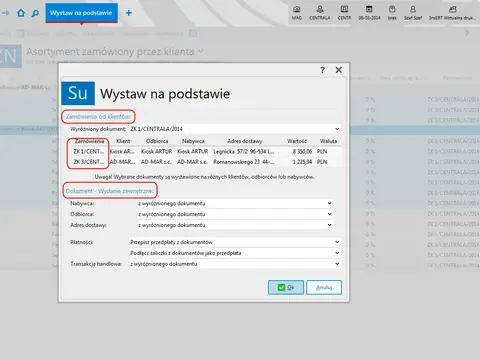This screenshot has width=480, height=360.
Task: Click the Anuluj button
Action: point(324,287)
